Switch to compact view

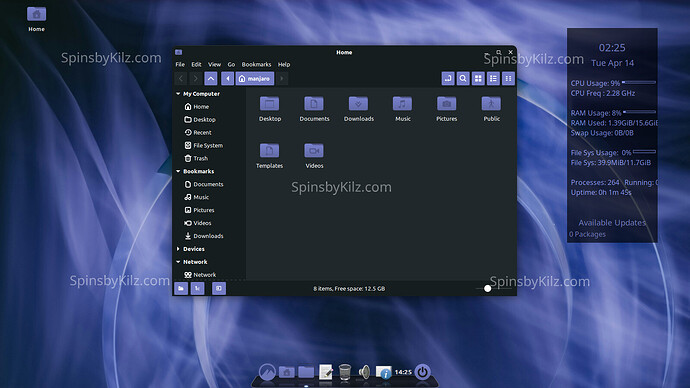(x=508, y=78)
